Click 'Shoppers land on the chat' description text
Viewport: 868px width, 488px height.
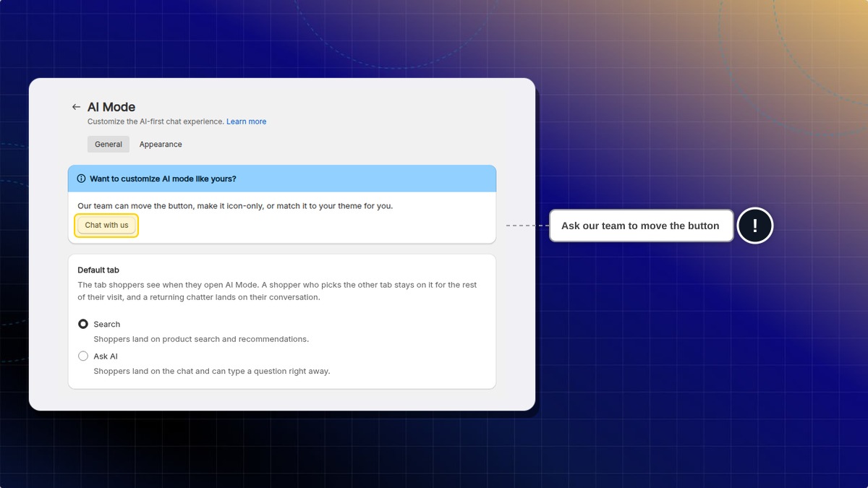point(212,371)
